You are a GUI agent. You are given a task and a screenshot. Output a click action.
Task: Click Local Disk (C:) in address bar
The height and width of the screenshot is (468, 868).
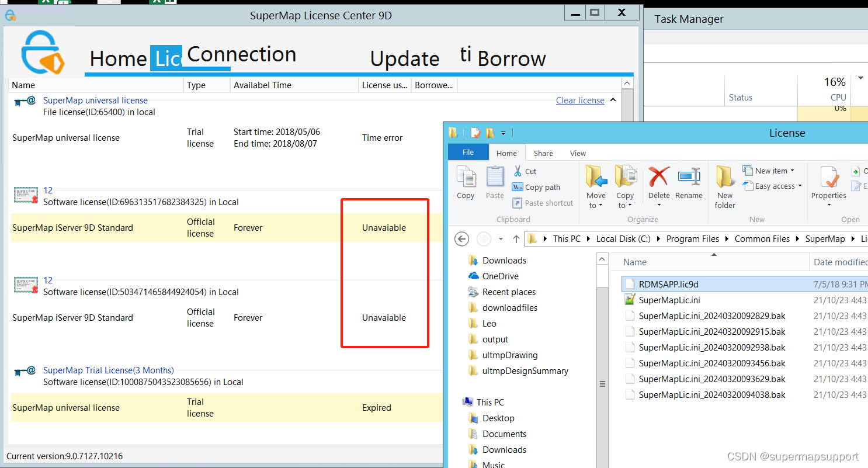coord(623,238)
